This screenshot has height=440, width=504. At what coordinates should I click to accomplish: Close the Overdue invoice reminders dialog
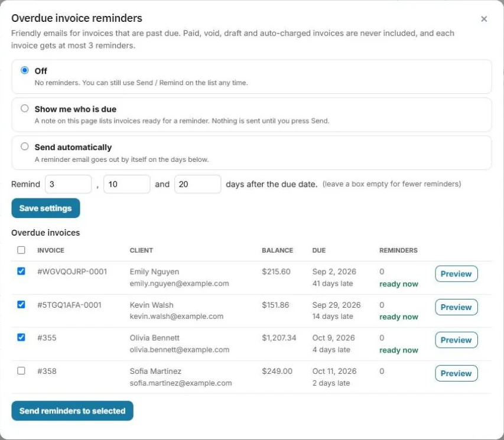[x=484, y=19]
